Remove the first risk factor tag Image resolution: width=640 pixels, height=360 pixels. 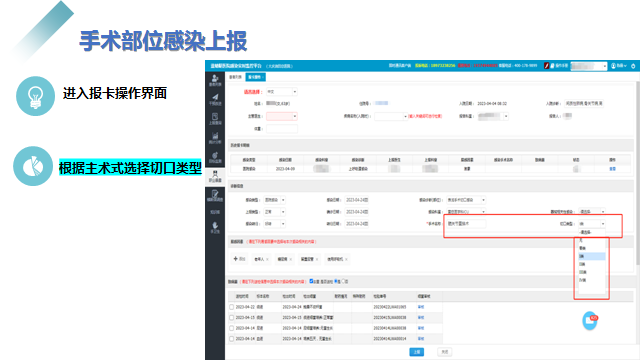[267, 259]
